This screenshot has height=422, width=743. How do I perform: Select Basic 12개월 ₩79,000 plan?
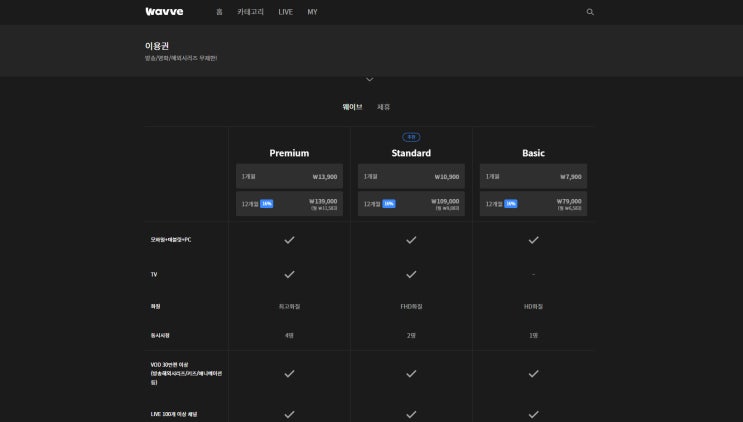pyautogui.click(x=534, y=204)
